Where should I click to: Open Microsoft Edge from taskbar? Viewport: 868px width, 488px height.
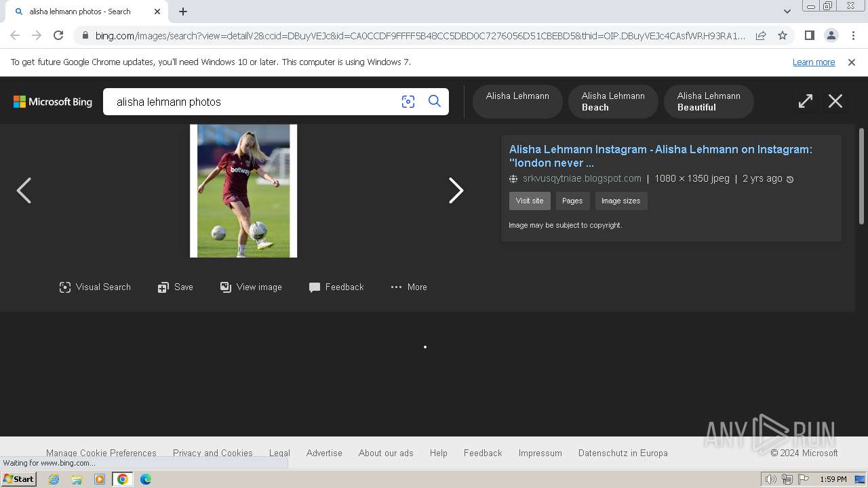tap(146, 479)
